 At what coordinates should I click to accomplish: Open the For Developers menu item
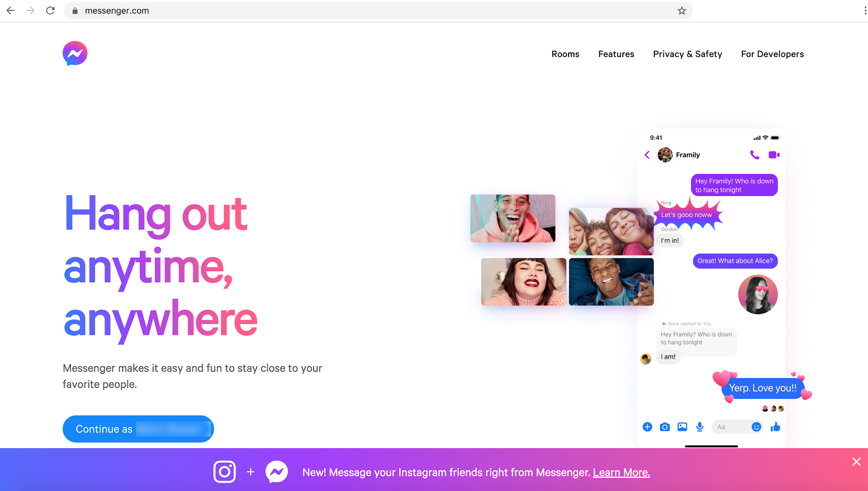773,54
